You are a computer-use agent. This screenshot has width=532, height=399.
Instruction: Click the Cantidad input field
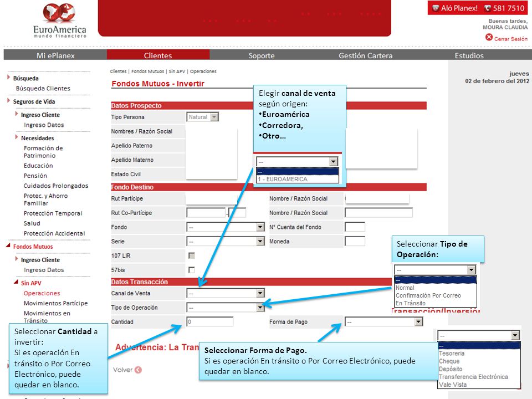tap(209, 321)
